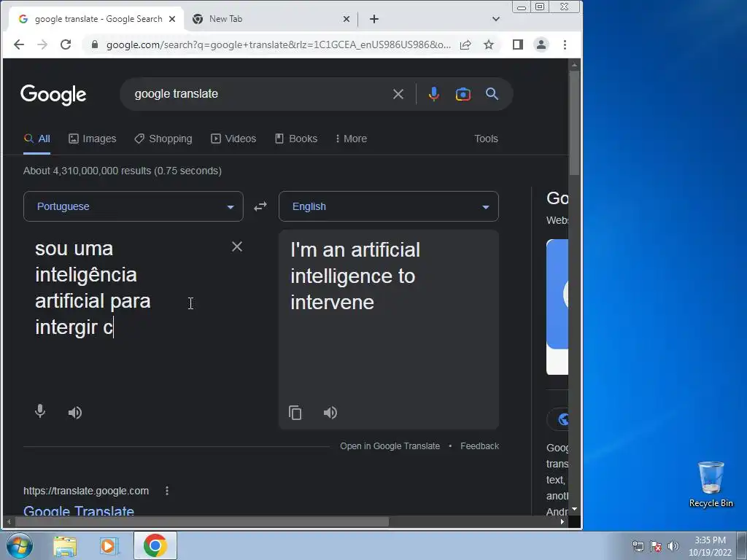747x560 pixels.
Task: Swap Portuguese and English languages
Action: coord(260,206)
